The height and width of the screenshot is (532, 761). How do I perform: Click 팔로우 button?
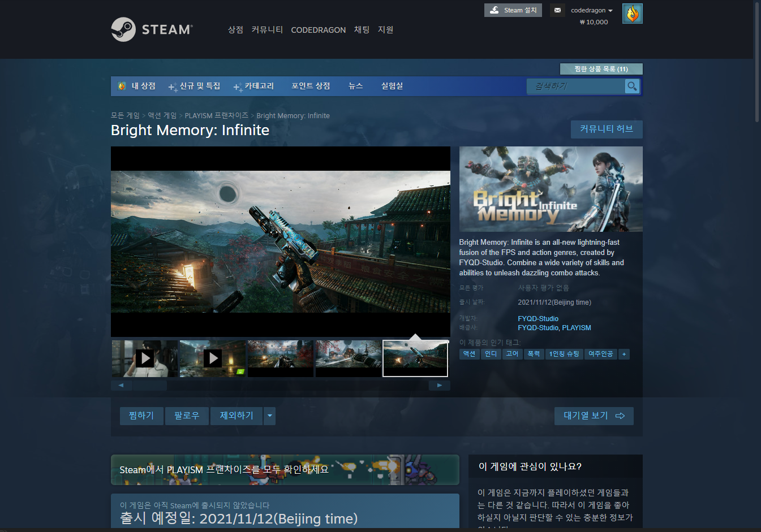pyautogui.click(x=187, y=416)
